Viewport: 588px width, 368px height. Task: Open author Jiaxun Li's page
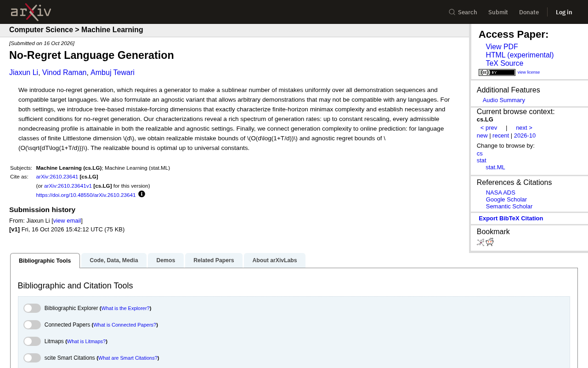click(x=24, y=73)
